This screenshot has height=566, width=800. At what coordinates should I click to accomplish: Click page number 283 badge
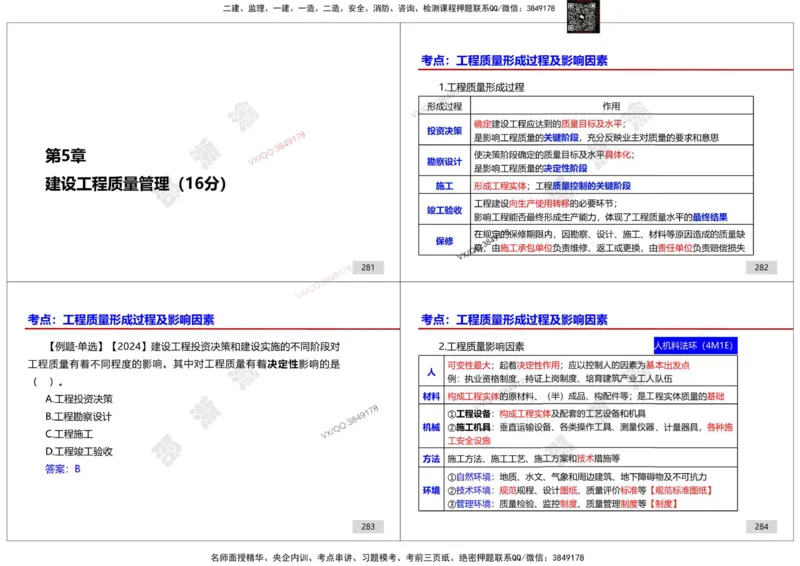368,526
